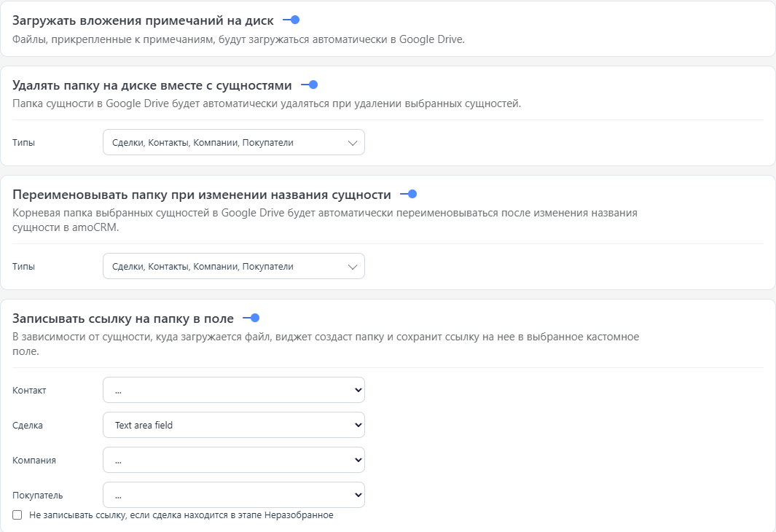Open the Сделка dropdown showing Text area field
The image size is (776, 532).
tap(233, 425)
